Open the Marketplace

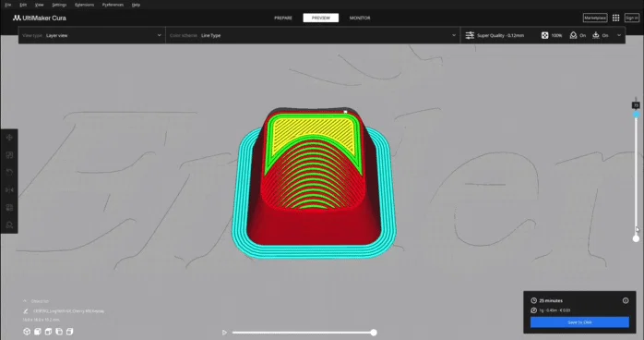[x=595, y=18]
